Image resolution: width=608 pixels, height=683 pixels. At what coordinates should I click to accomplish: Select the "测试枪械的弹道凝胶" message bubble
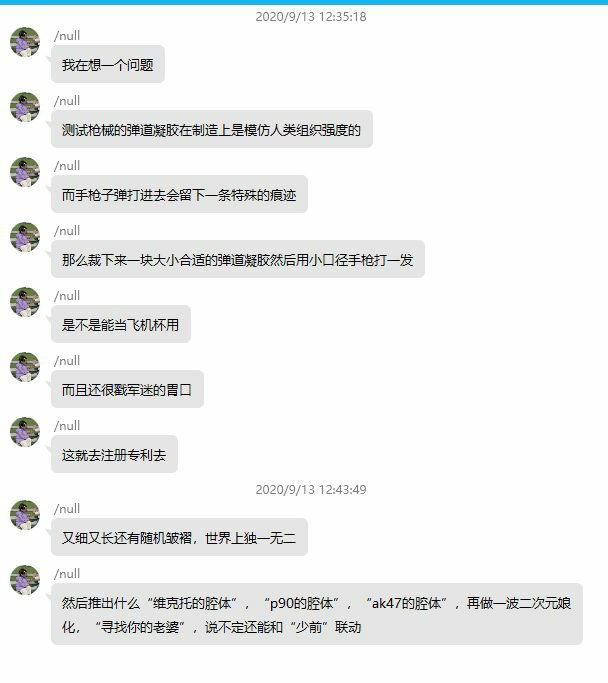[212, 129]
